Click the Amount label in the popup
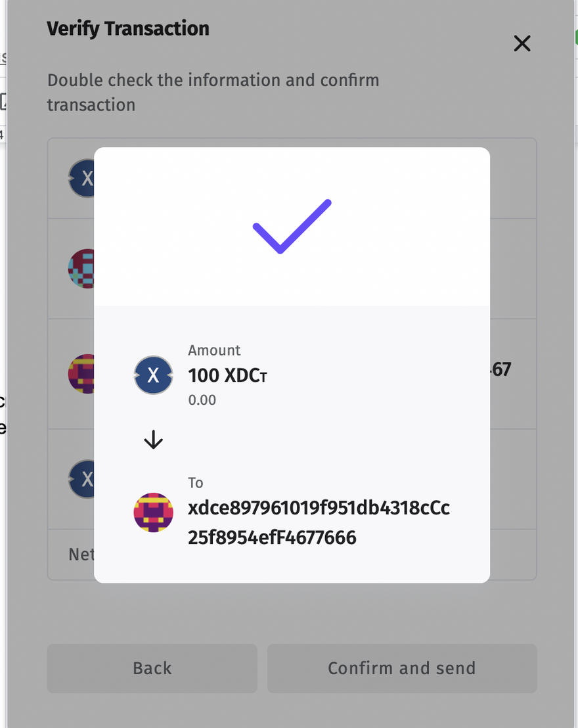The height and width of the screenshot is (728, 578). 214,350
